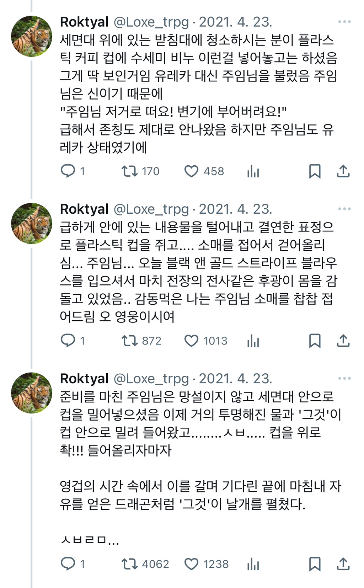View analytics of the first tweet
364x588 pixels.
pyautogui.click(x=253, y=172)
